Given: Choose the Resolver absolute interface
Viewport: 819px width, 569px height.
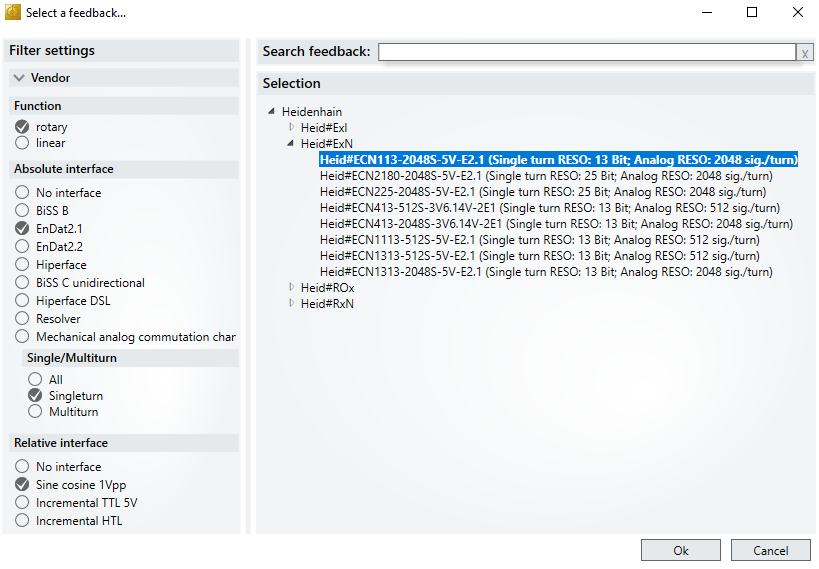Looking at the screenshot, I should tap(22, 319).
